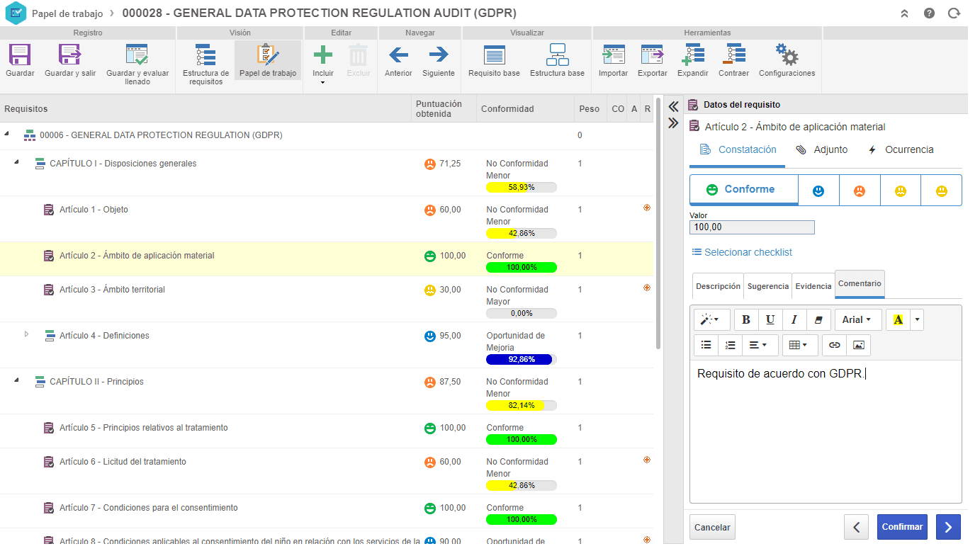Expand Artículo 4 - Definiciones
This screenshot has width=980, height=556.
coord(26,334)
